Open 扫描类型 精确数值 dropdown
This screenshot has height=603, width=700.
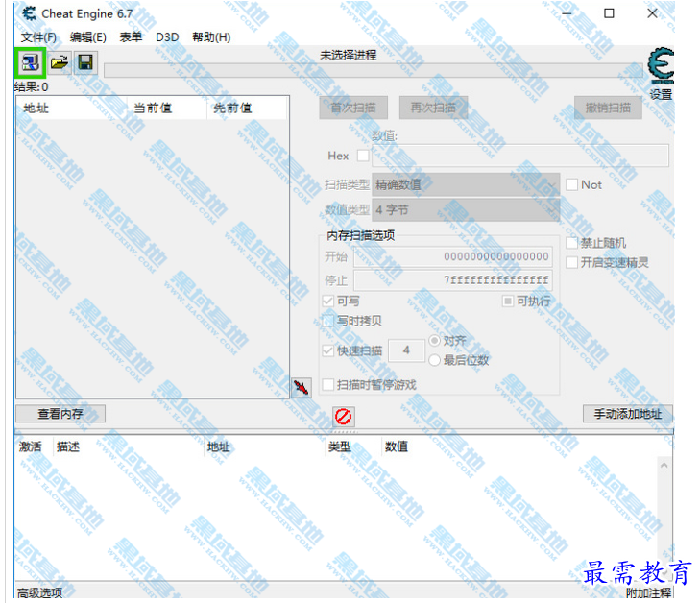point(466,184)
